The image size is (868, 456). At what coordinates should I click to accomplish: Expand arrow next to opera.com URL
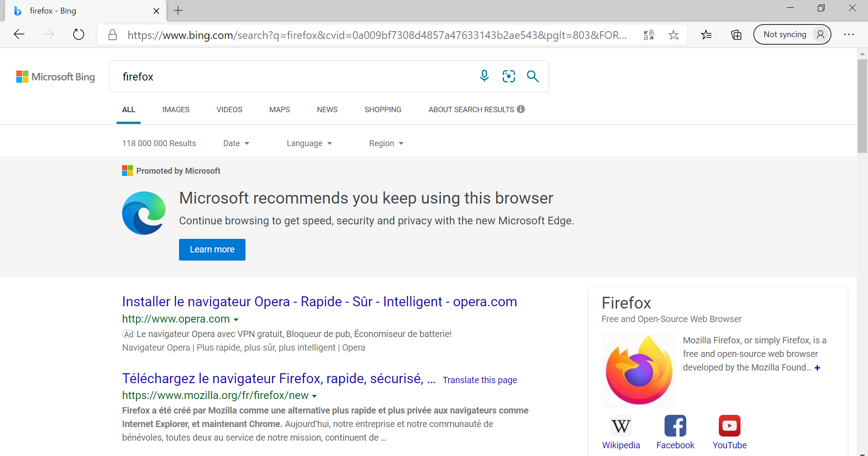point(236,320)
